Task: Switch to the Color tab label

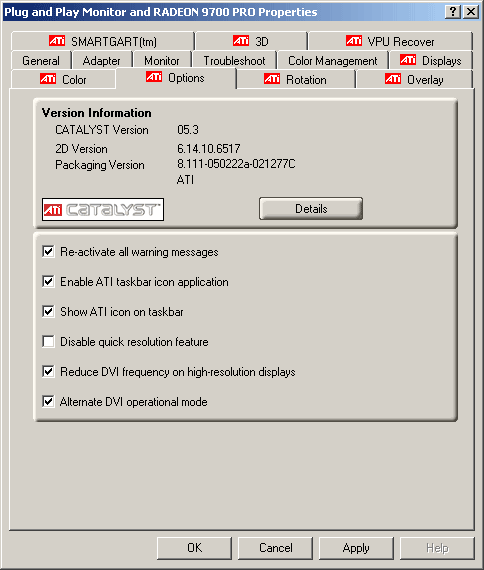Action: [x=74, y=80]
